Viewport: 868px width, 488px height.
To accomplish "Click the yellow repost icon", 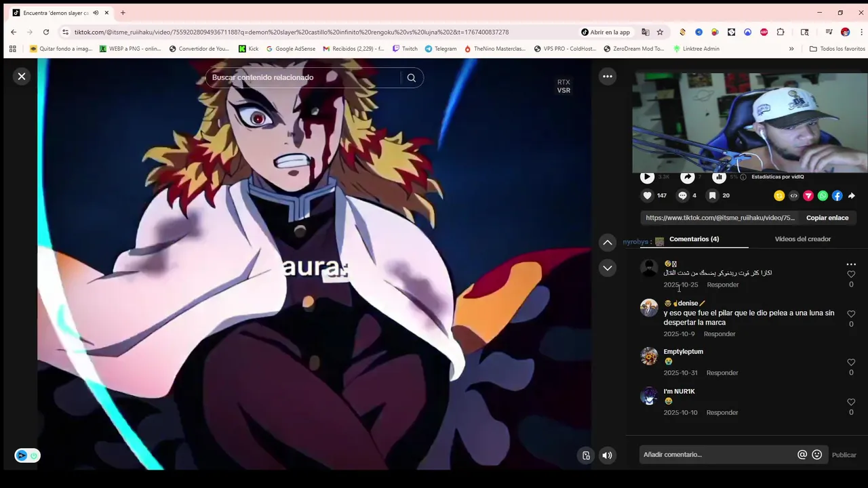I will coord(779,196).
